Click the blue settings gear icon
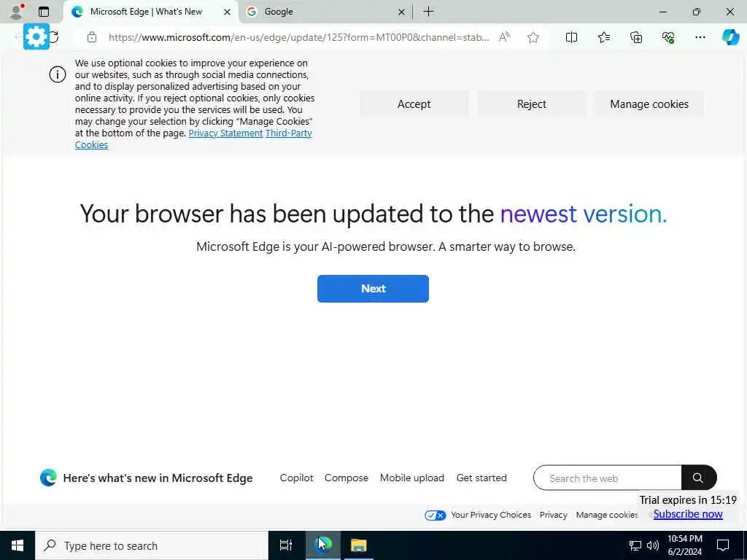The image size is (747, 560). click(x=36, y=36)
